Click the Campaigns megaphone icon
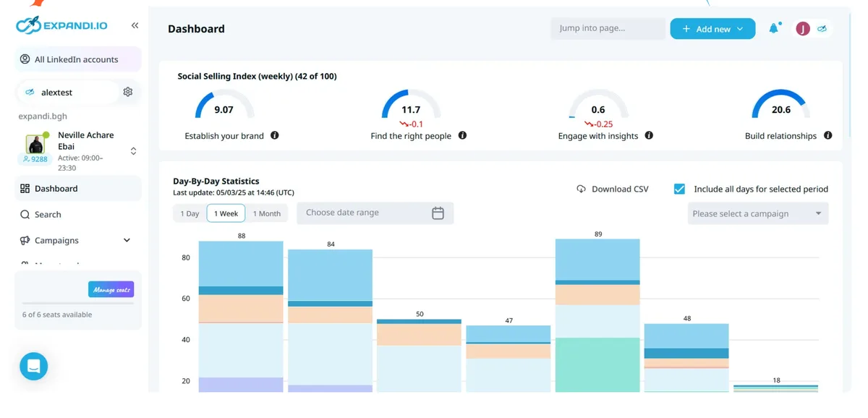Screen dimensions: 868x418 [x=25, y=240]
